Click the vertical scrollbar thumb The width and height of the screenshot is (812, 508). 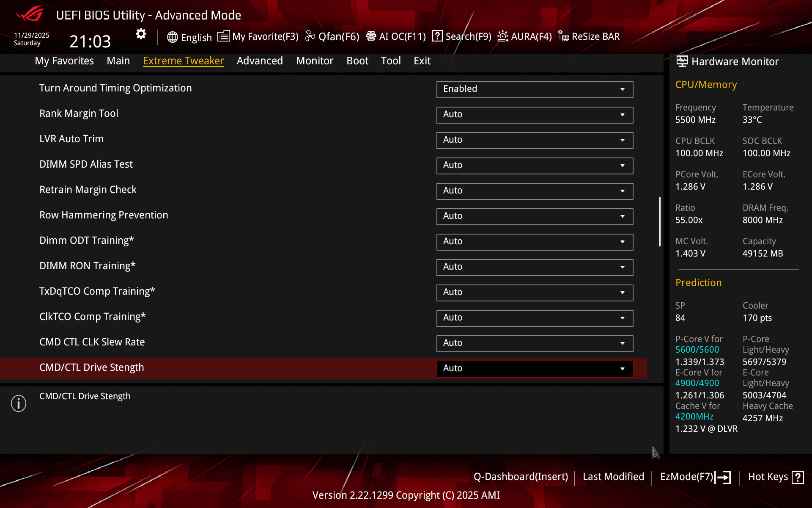pos(660,221)
